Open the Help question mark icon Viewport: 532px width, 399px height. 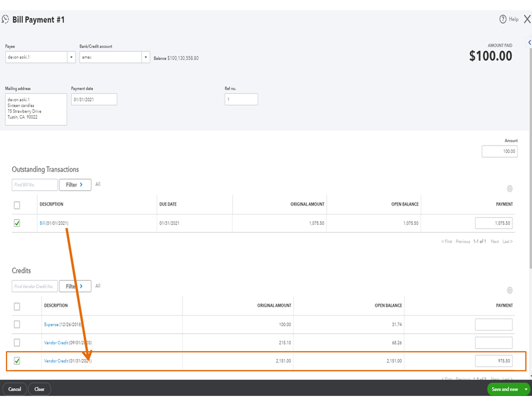(503, 19)
